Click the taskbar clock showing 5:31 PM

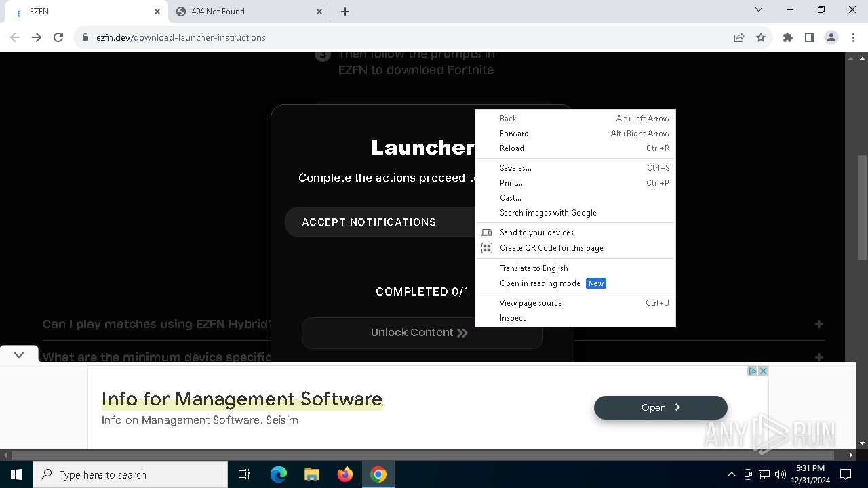pos(810,474)
